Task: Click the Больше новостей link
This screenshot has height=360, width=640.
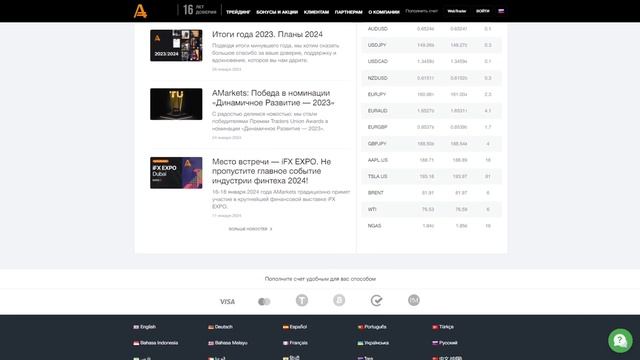Action: click(250, 229)
